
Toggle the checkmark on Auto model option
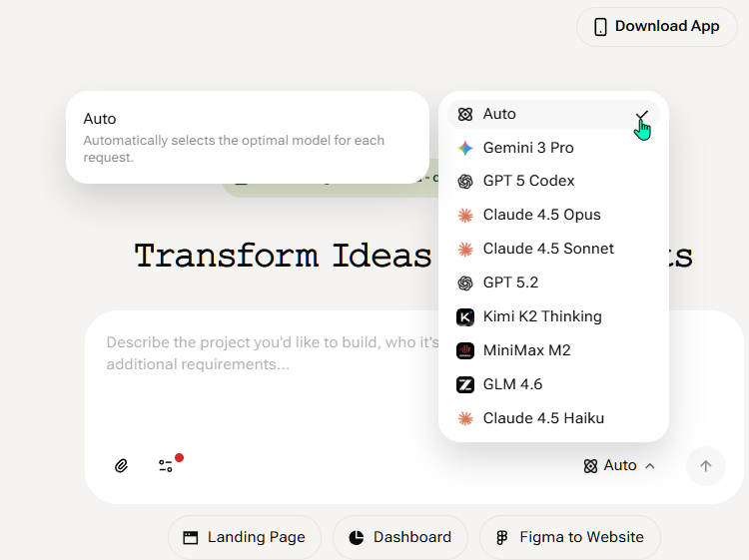tap(642, 115)
